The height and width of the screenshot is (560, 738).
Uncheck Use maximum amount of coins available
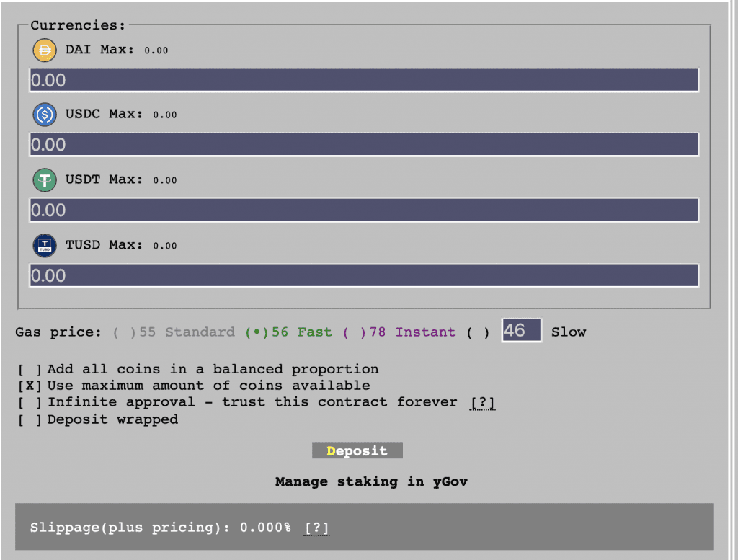(30, 386)
